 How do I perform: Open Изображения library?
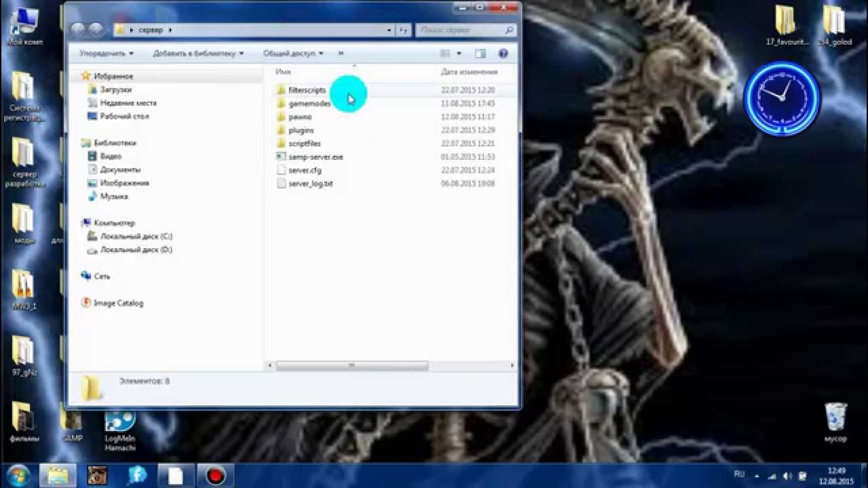[x=124, y=183]
